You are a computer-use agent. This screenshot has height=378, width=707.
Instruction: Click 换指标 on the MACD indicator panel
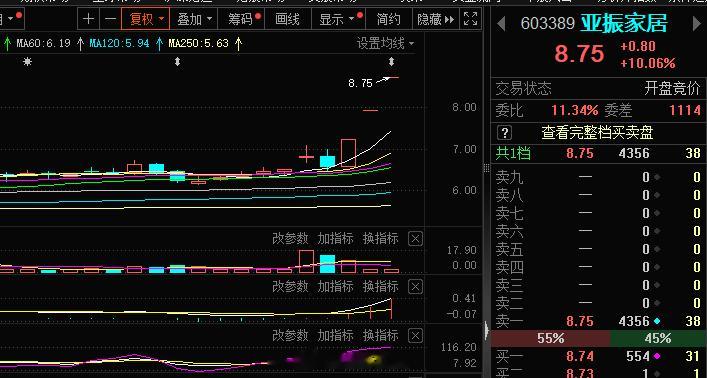tap(381, 286)
